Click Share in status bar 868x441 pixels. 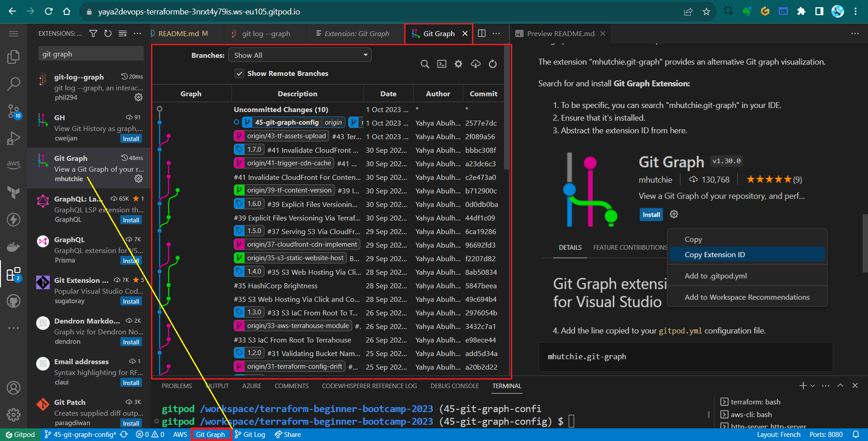pyautogui.click(x=288, y=434)
